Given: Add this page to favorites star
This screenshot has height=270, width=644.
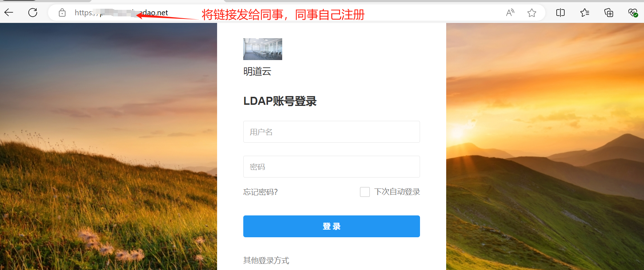Looking at the screenshot, I should (x=532, y=13).
